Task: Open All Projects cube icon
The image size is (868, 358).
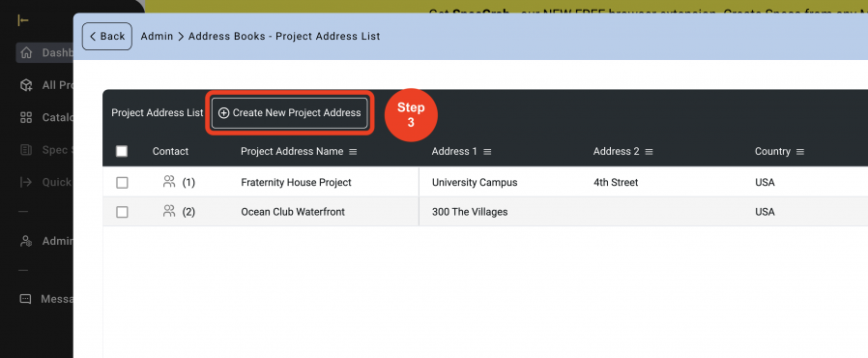Action: (26, 85)
